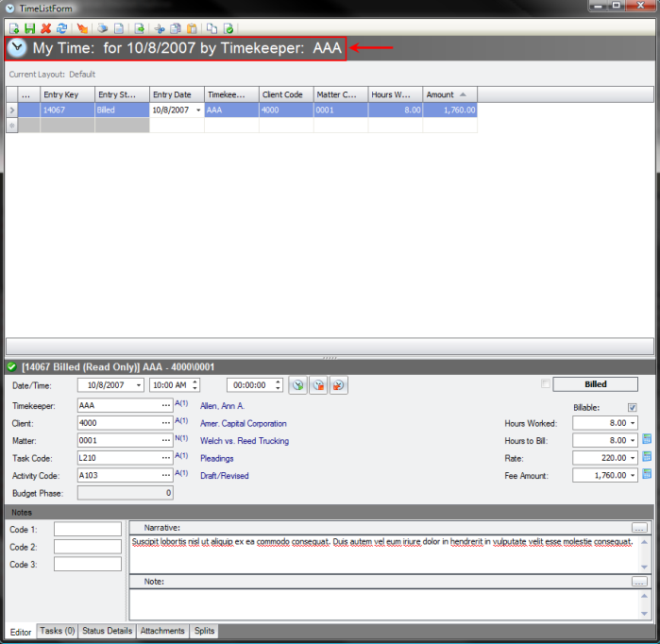Refresh the time list with the blue arrows
The height and width of the screenshot is (644, 660).
click(x=61, y=28)
